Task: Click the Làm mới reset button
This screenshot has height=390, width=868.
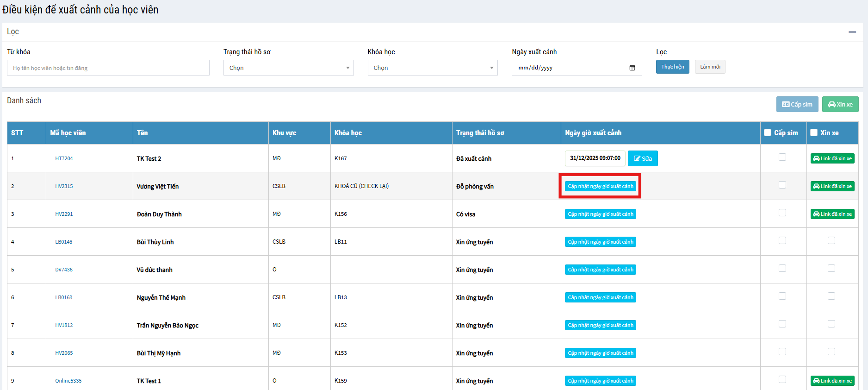Action: pos(710,67)
